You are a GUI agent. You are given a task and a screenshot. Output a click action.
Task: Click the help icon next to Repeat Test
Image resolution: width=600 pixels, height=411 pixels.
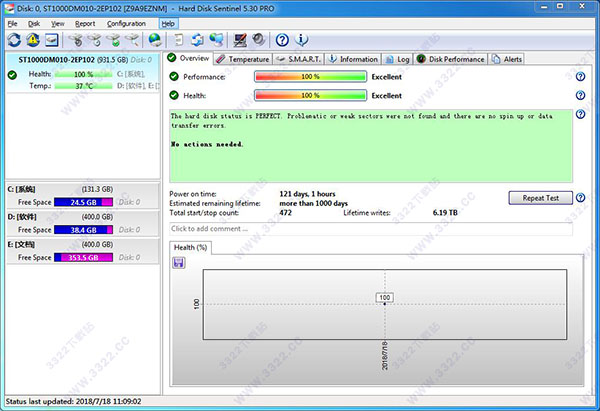tap(580, 197)
